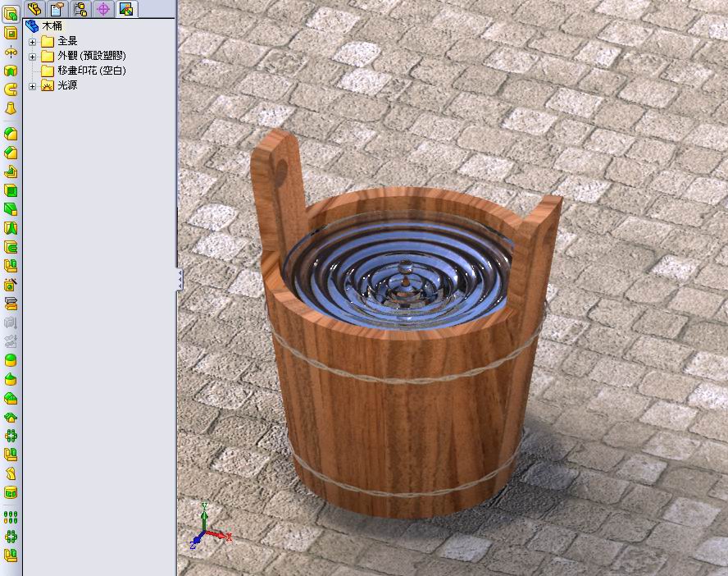The image size is (728, 576).
Task: Click the grayed-out block with down arrow
Action: point(10,322)
